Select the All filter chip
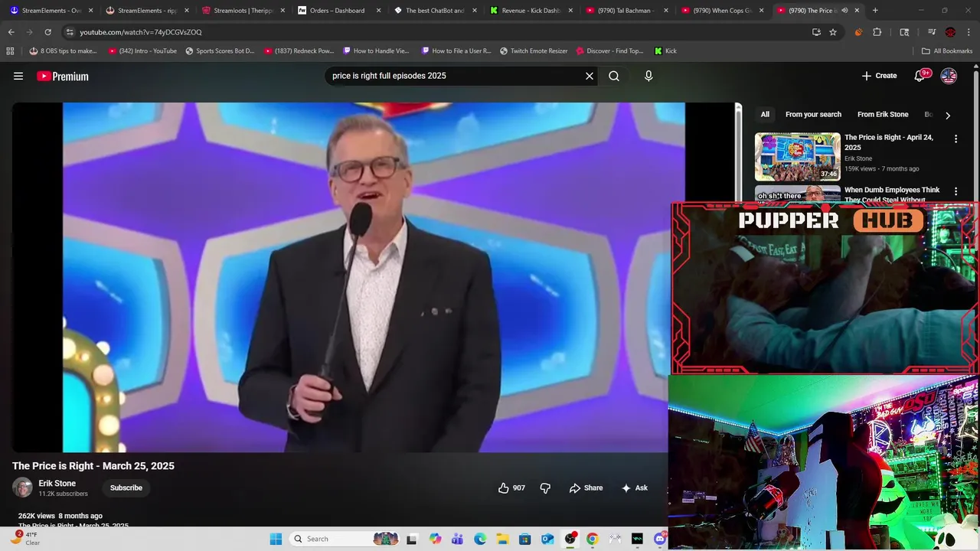The width and height of the screenshot is (980, 551). pyautogui.click(x=765, y=114)
